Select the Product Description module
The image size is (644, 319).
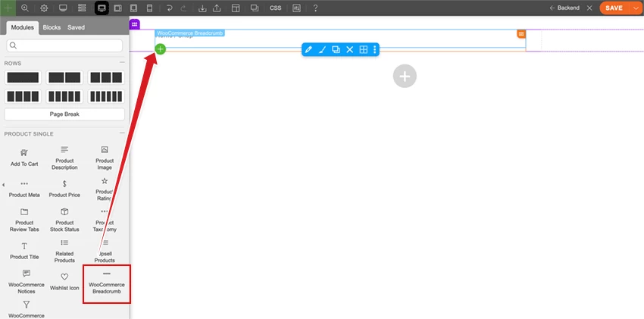(x=64, y=158)
